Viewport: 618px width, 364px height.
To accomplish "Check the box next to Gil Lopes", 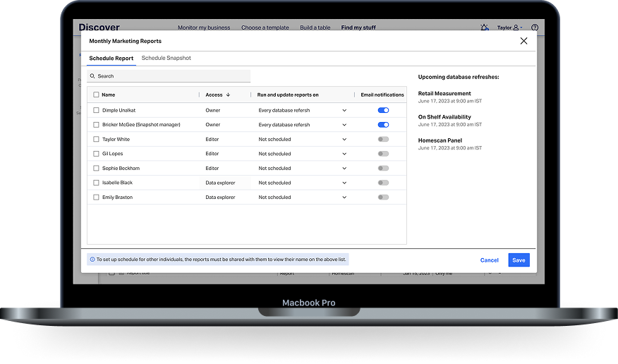I will [96, 154].
